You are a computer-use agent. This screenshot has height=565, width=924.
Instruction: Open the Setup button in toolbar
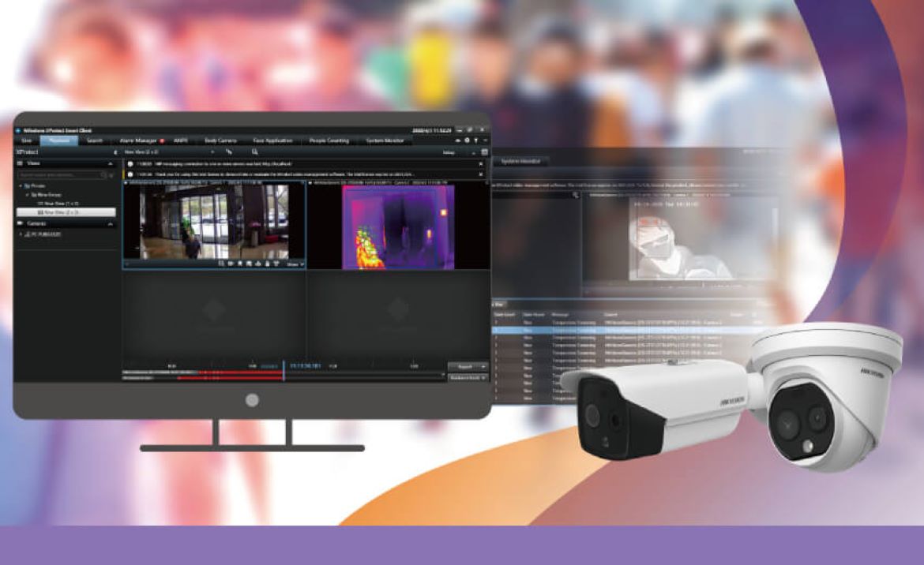click(449, 152)
